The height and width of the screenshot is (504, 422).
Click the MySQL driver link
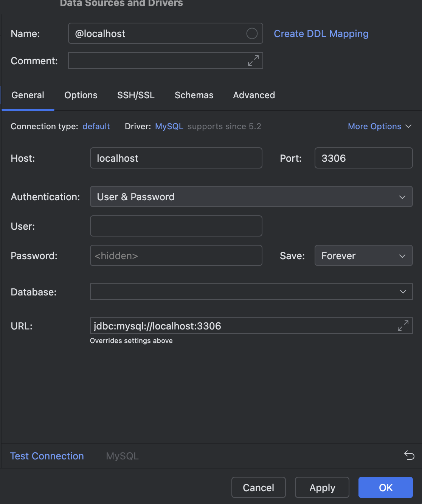pos(169,126)
